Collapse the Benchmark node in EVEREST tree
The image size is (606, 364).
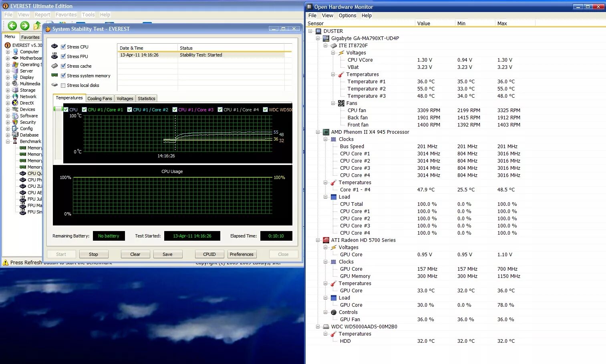pos(8,141)
